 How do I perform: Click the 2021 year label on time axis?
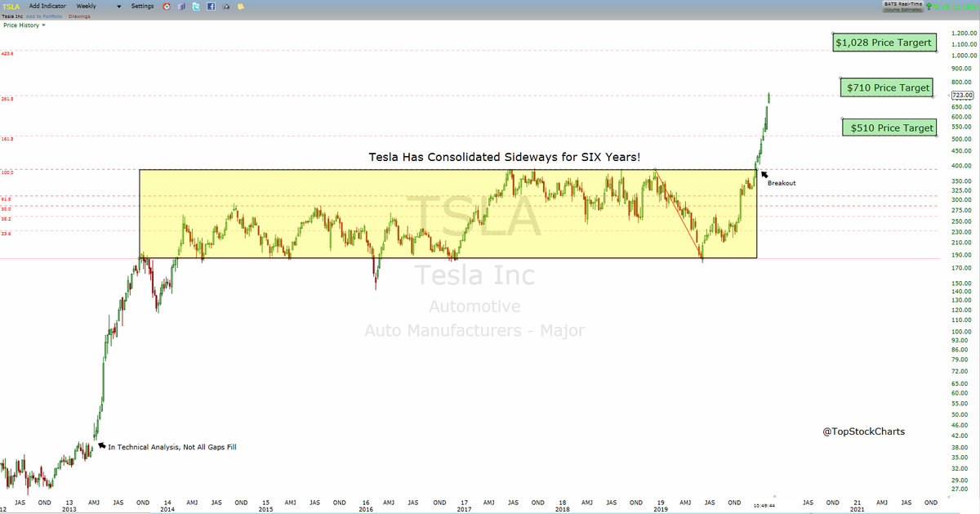tap(857, 507)
